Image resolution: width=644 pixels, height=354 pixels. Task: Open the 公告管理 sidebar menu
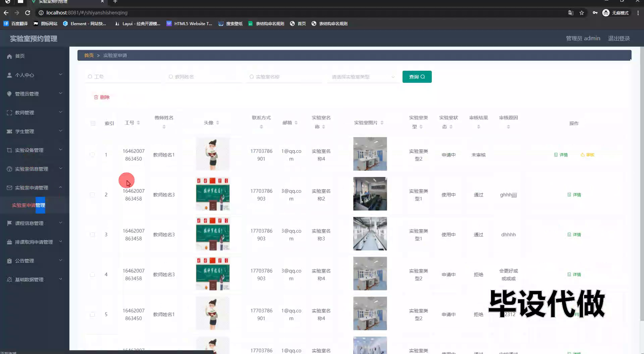point(35,260)
